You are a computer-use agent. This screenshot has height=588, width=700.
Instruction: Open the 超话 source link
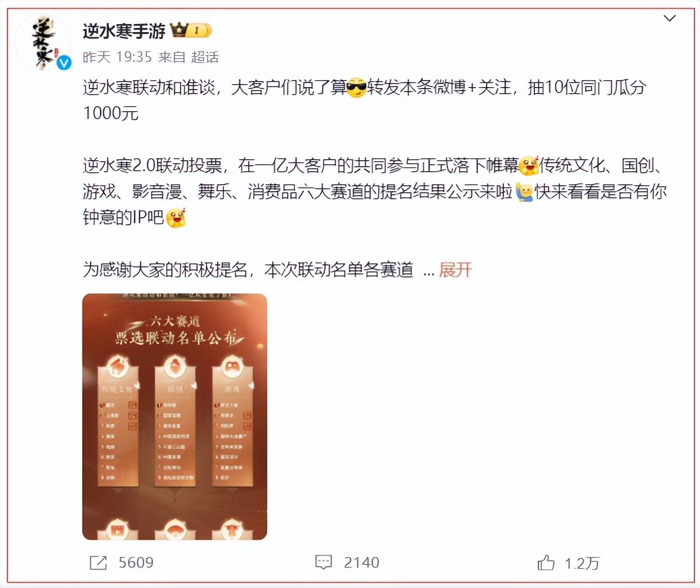(205, 57)
